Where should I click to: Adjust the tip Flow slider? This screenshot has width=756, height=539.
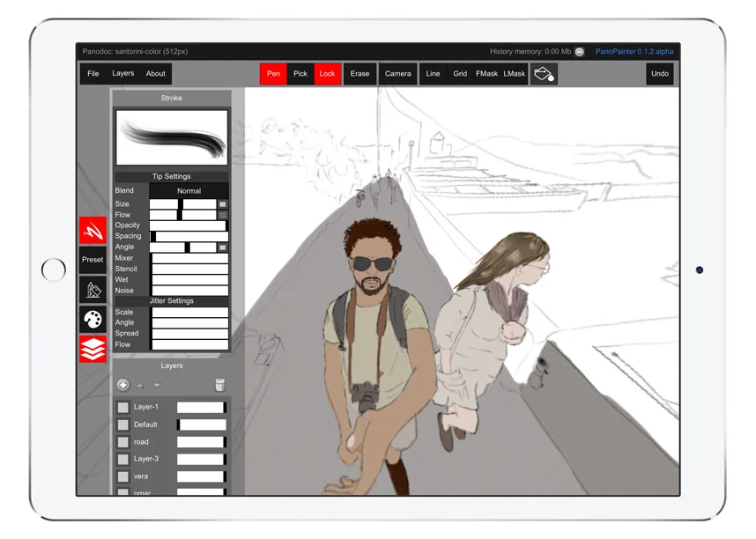pyautogui.click(x=183, y=215)
